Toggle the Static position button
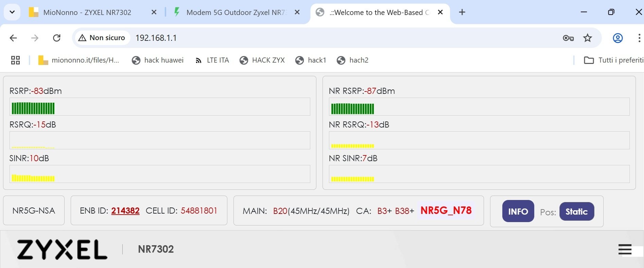The height and width of the screenshot is (268, 644). tap(577, 212)
